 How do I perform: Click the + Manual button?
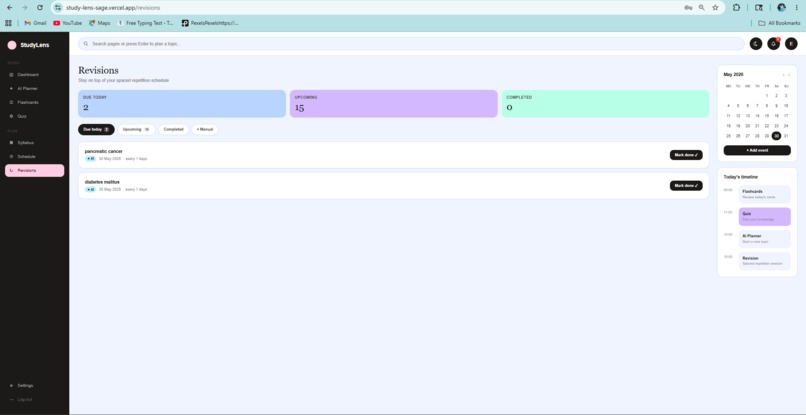coord(205,130)
